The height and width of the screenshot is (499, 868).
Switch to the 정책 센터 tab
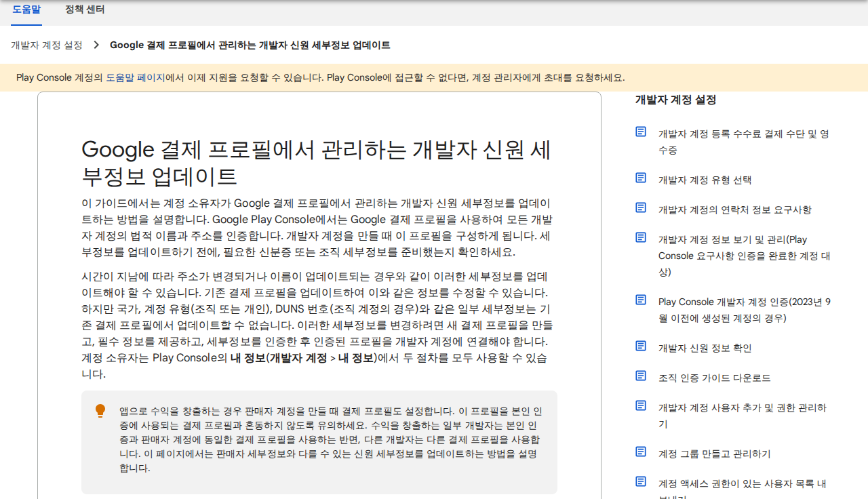(85, 9)
